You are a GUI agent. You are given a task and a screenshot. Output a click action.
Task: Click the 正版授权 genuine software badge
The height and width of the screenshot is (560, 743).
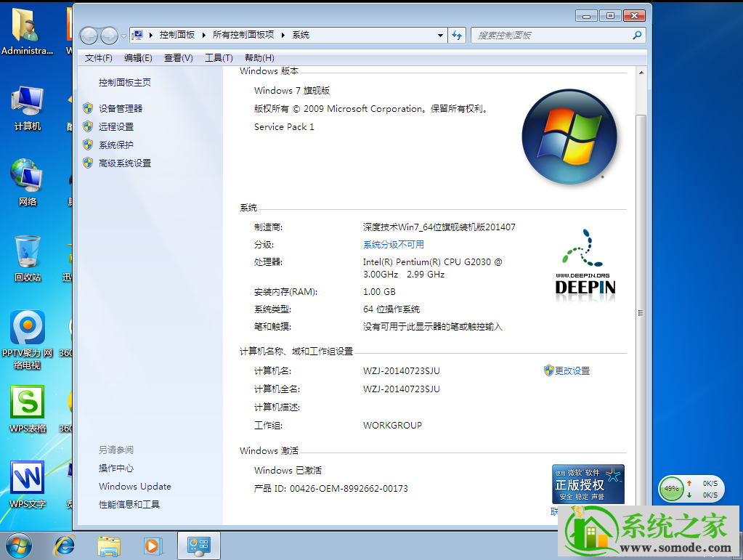pyautogui.click(x=588, y=484)
